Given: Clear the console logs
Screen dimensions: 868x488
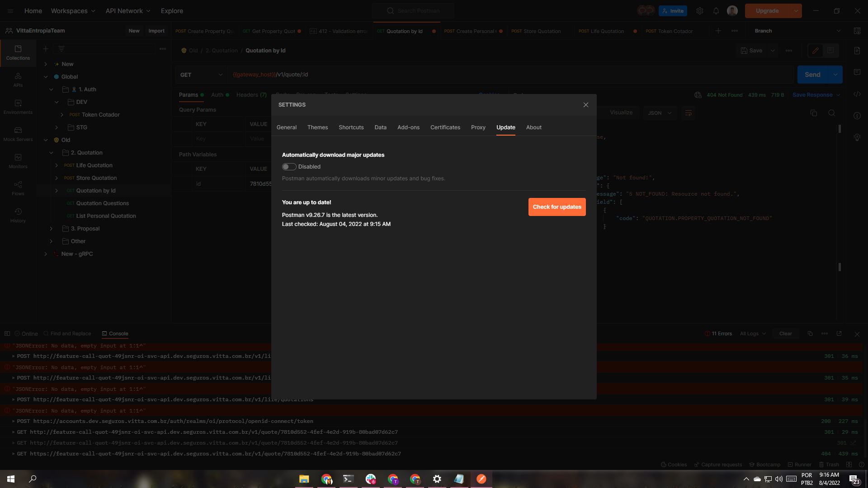Looking at the screenshot, I should (785, 333).
